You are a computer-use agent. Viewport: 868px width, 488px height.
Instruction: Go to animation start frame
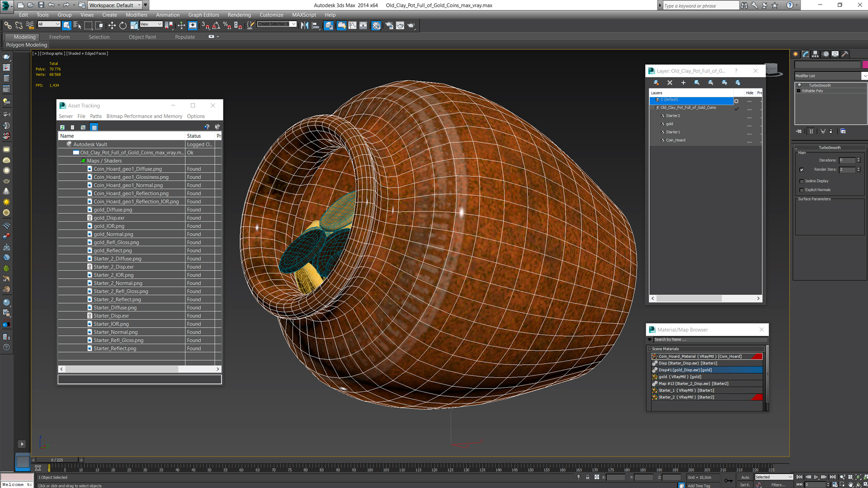pos(799,477)
